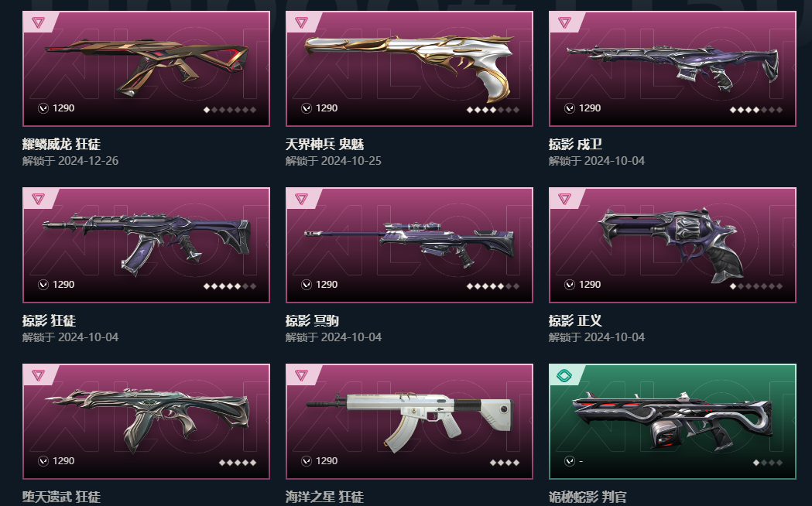Click the pink tier icon on 耀鳞威龙 狂徒 card
The image size is (812, 506).
tap(39, 22)
